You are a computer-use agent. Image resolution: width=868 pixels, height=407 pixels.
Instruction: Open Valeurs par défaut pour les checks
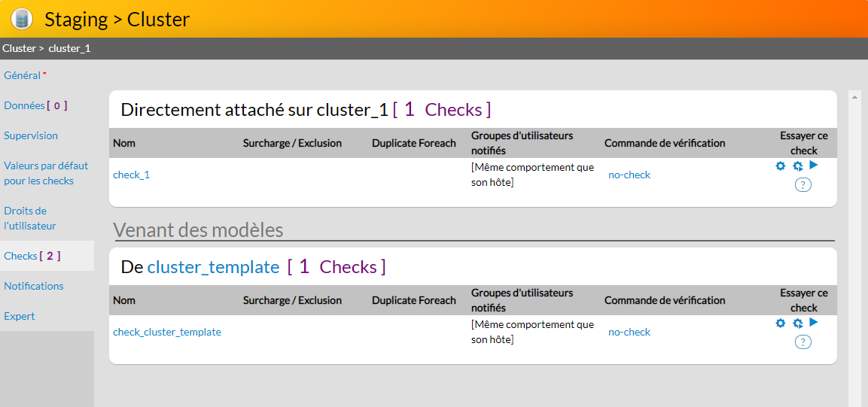coord(46,173)
